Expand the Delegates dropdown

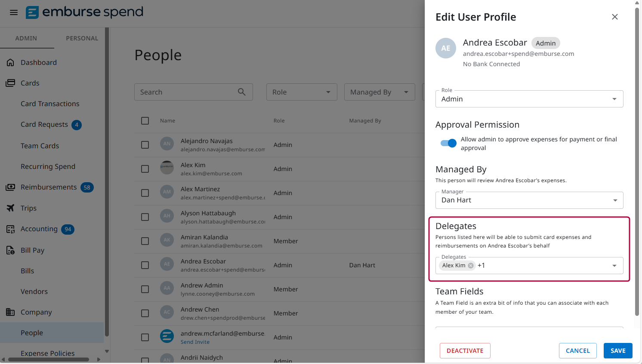[614, 266]
